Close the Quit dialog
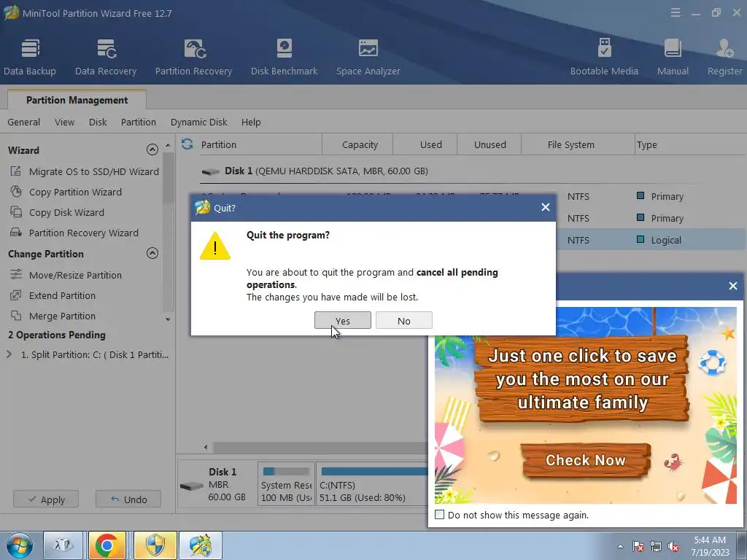 [x=546, y=207]
